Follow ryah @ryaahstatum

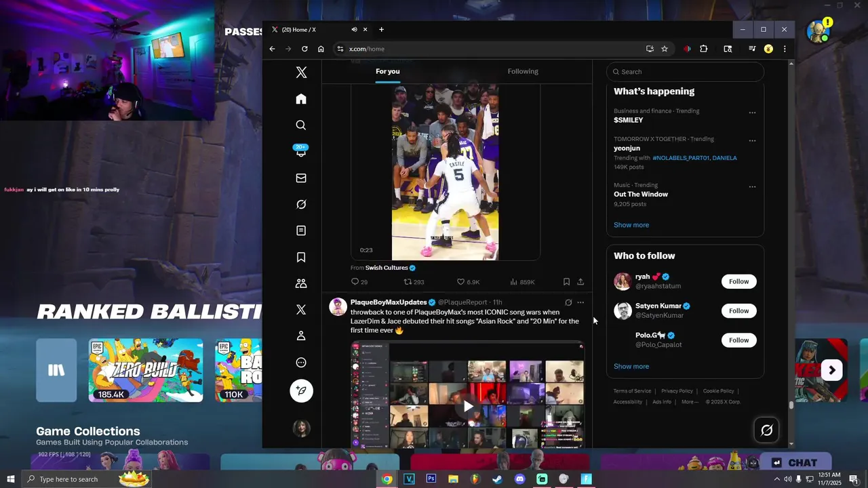[x=738, y=281]
